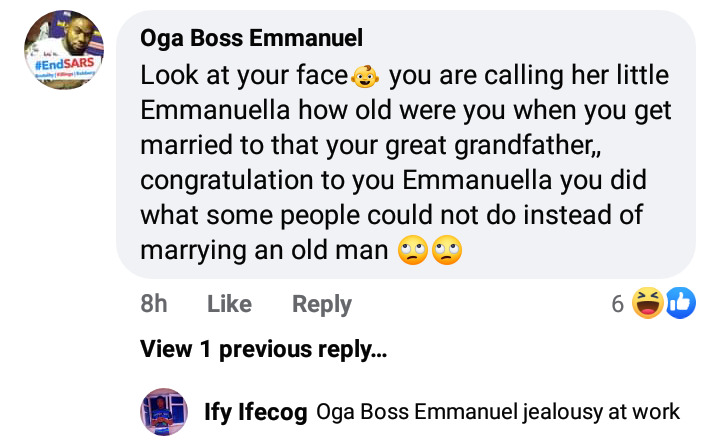Click the #EndSARS banner on the avatar
The height and width of the screenshot is (447, 720).
click(x=62, y=65)
